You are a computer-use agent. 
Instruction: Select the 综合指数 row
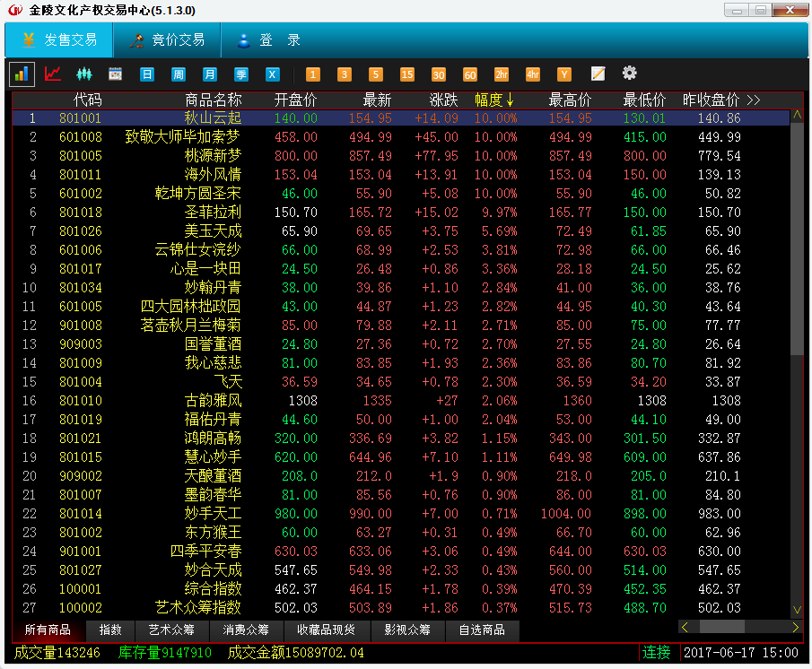pos(401,589)
